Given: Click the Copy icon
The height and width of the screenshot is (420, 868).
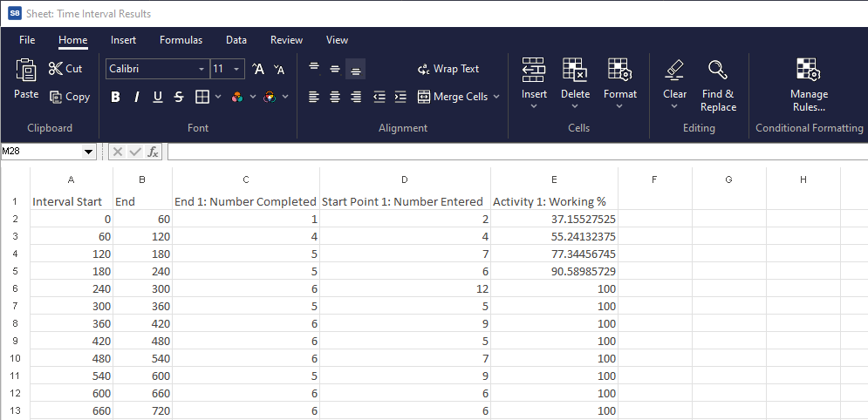Looking at the screenshot, I should click(55, 97).
